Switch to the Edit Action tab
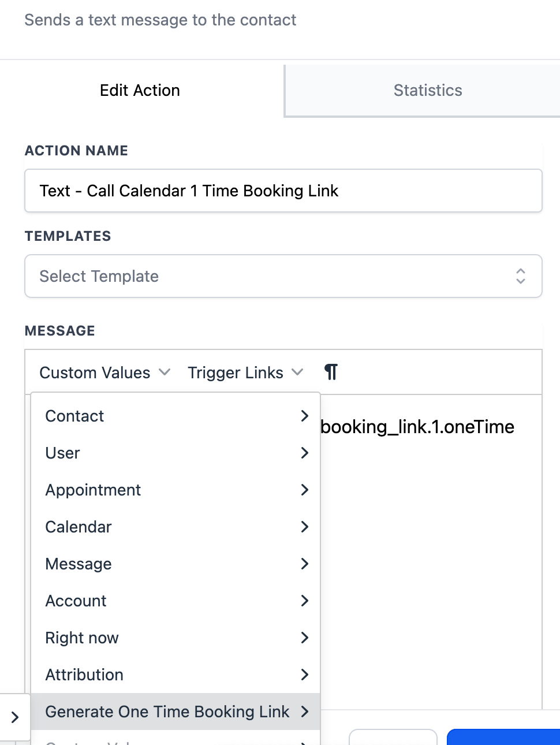 click(x=140, y=90)
